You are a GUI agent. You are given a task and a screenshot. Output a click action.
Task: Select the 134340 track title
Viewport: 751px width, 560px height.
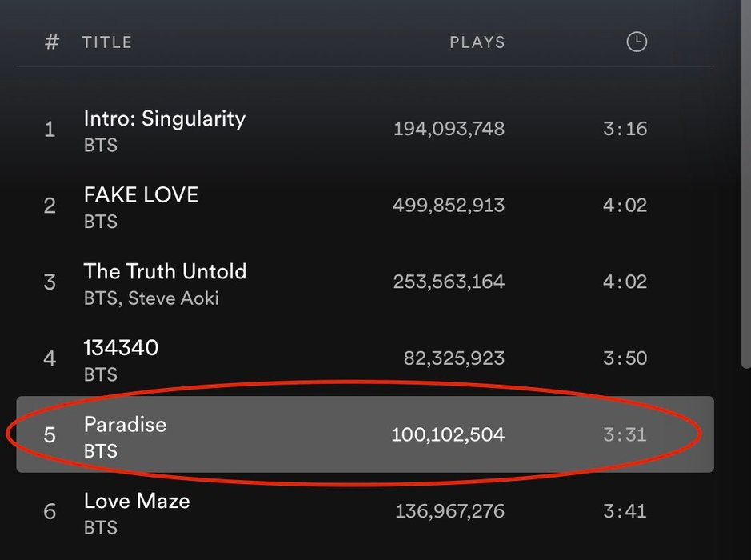point(121,348)
